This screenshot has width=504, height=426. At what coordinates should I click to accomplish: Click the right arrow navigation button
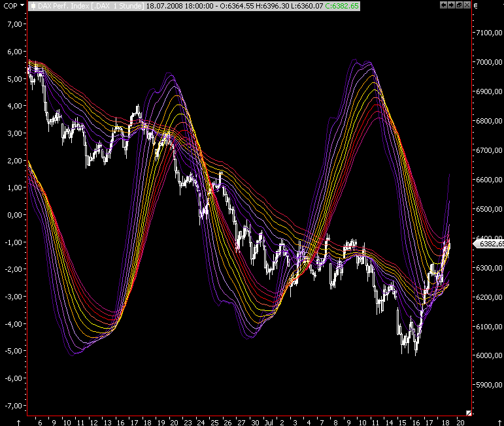(x=452, y=5)
